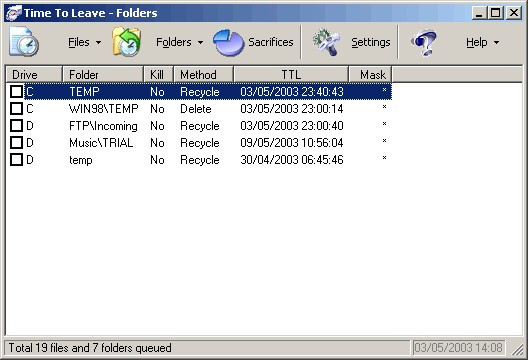
Task: Select the TEMP folder name cell
Action: [x=84, y=92]
